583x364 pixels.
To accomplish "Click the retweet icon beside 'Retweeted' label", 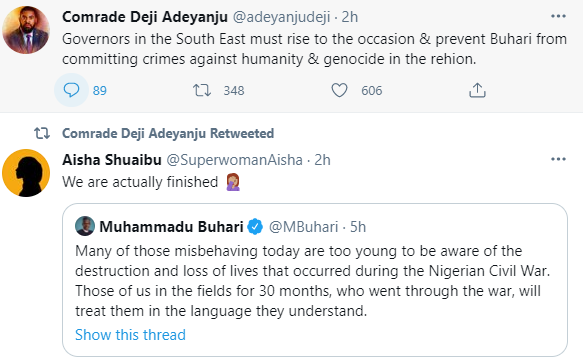I will coord(42,133).
